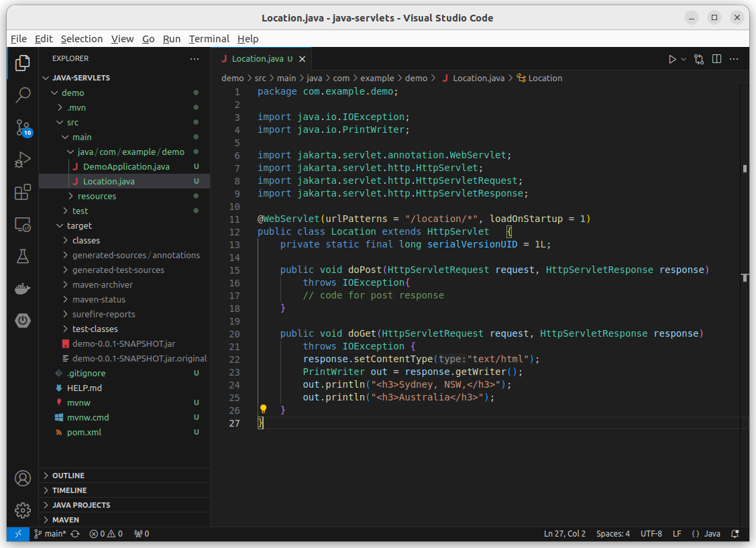Click UTF-8 encoding selector
756x548 pixels.
coord(651,533)
